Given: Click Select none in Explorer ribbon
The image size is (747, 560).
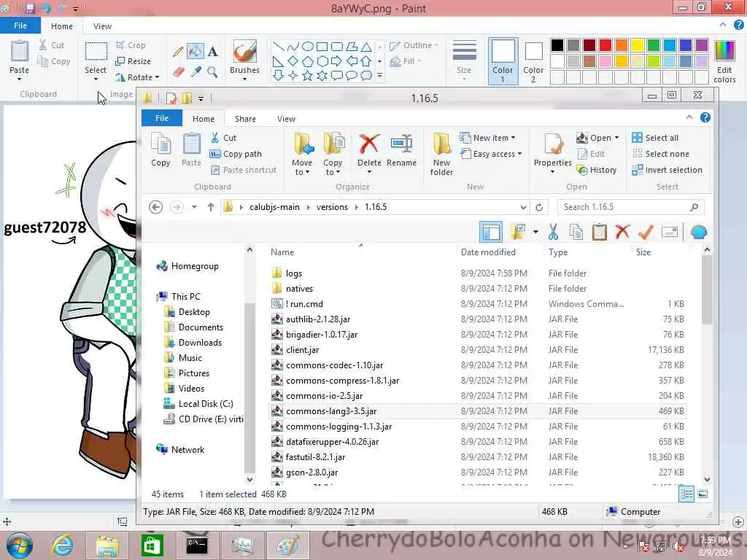Looking at the screenshot, I should (660, 154).
